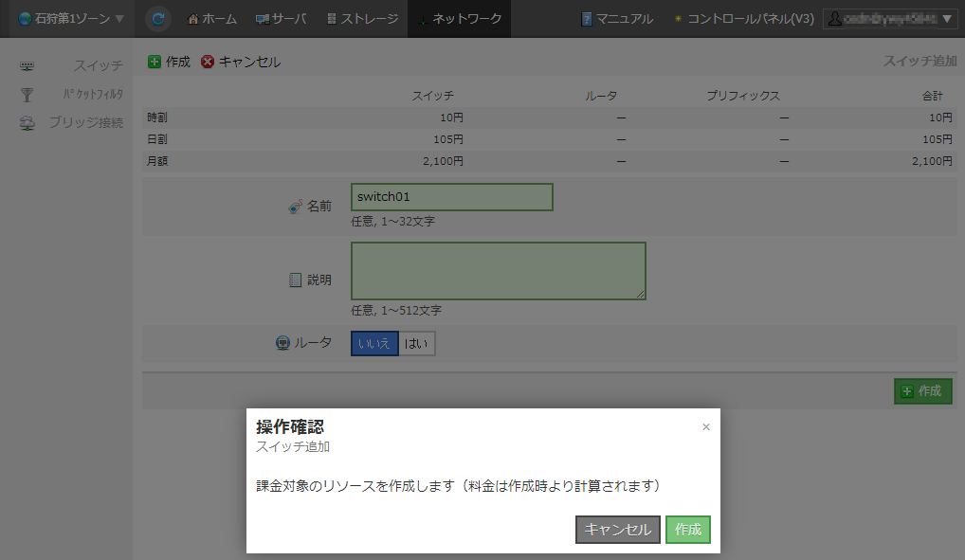The image size is (965, 560).
Task: Set ルータ option to いいえ
Action: coord(373,343)
